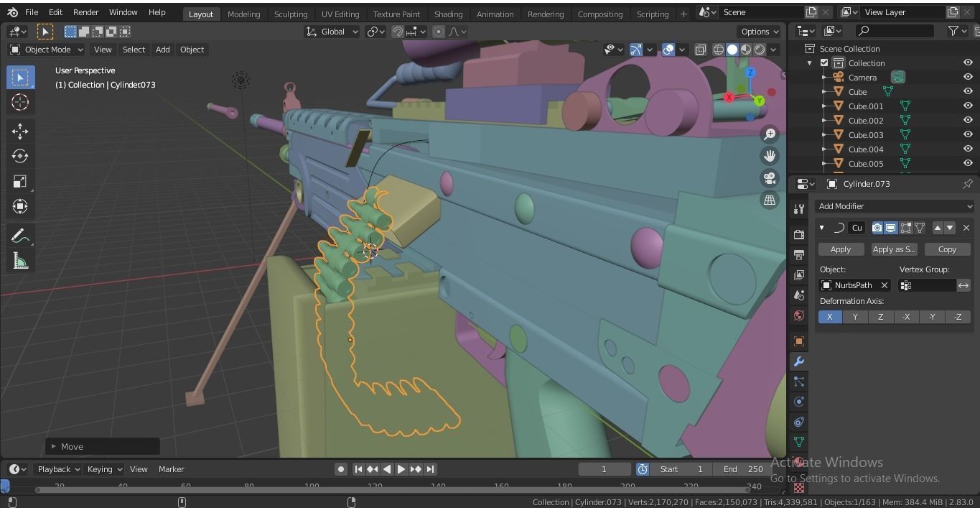Pick the Annotate tool
The image size is (980, 508).
tap(20, 236)
